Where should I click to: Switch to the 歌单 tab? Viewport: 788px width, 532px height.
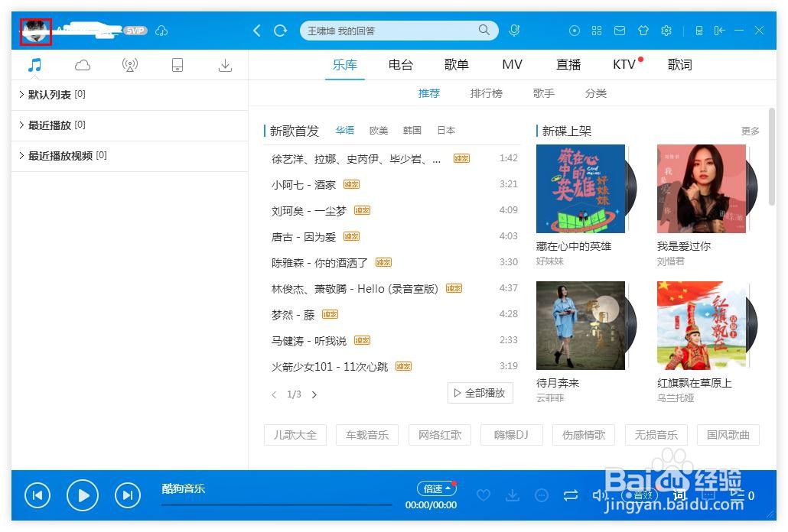456,65
